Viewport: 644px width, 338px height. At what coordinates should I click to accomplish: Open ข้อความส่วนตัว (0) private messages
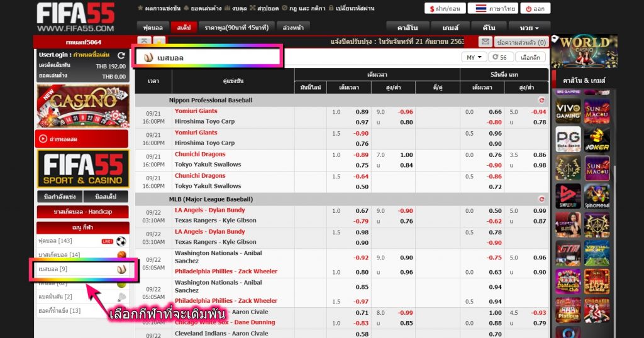coord(521,42)
